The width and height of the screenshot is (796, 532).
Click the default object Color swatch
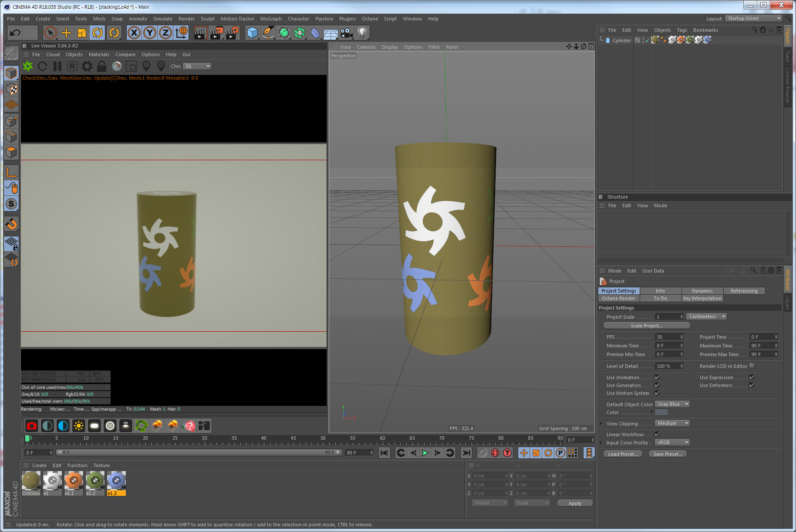coord(661,412)
